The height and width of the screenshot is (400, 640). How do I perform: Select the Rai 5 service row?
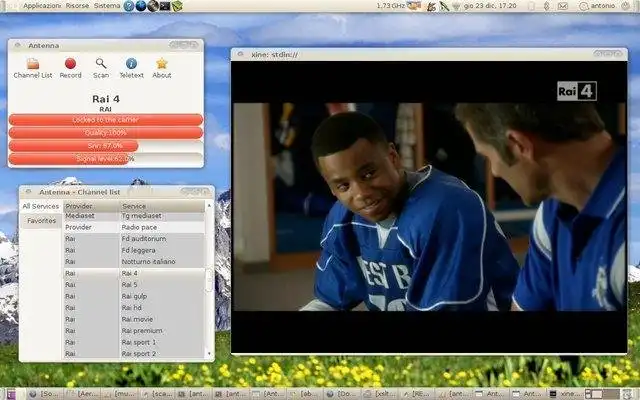tap(134, 284)
